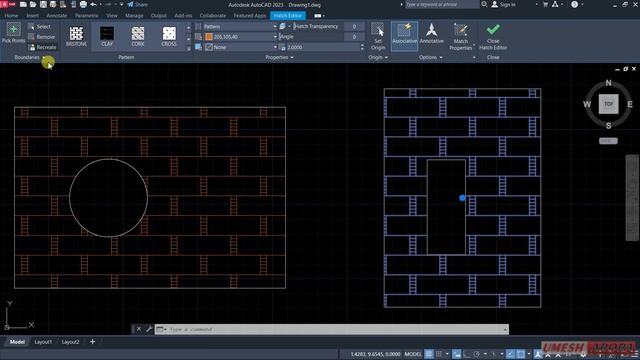Open the View ribbon tab

tap(112, 16)
